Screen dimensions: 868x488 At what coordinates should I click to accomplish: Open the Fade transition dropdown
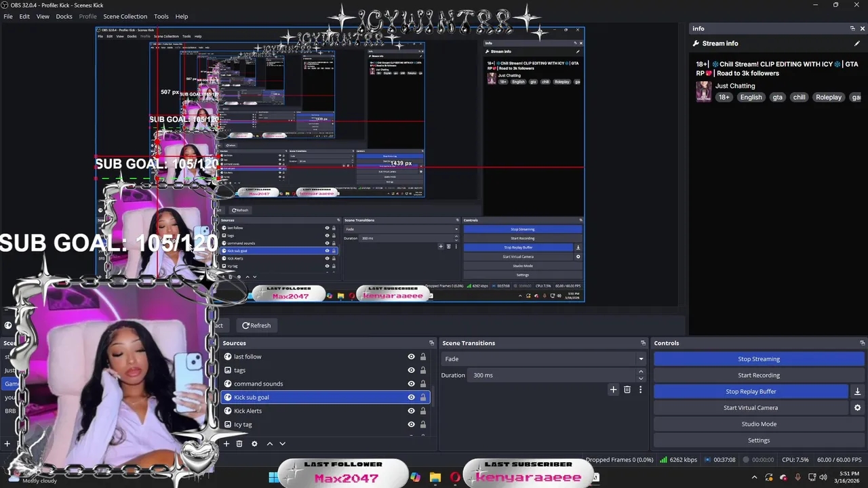pos(544,359)
